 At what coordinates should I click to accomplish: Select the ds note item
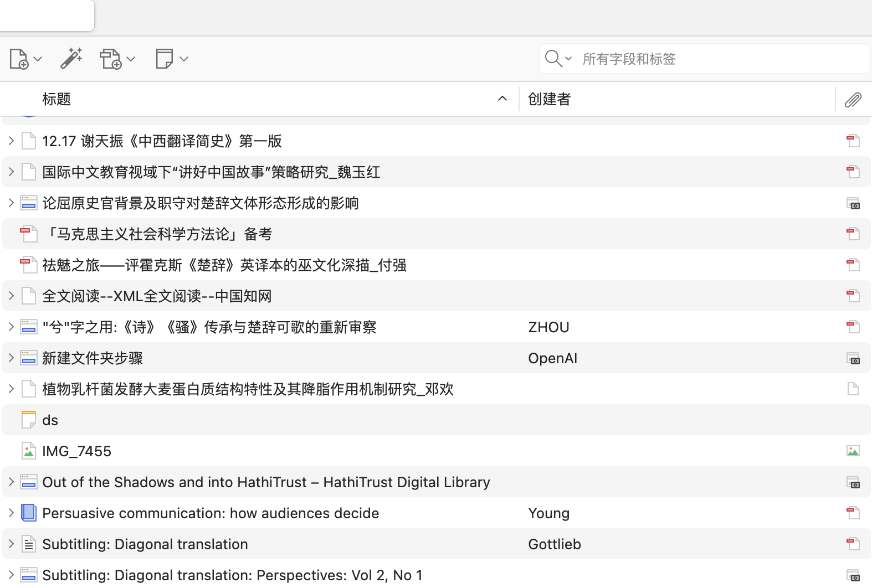(x=50, y=420)
